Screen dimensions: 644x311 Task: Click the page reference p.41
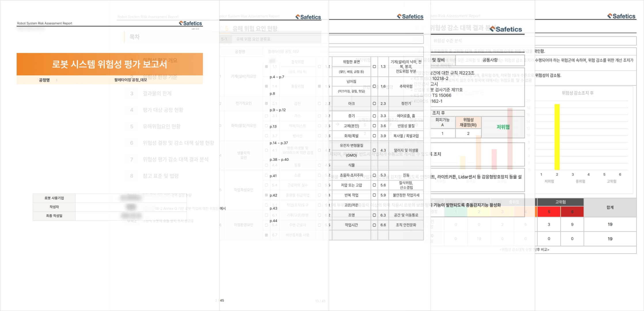click(273, 176)
